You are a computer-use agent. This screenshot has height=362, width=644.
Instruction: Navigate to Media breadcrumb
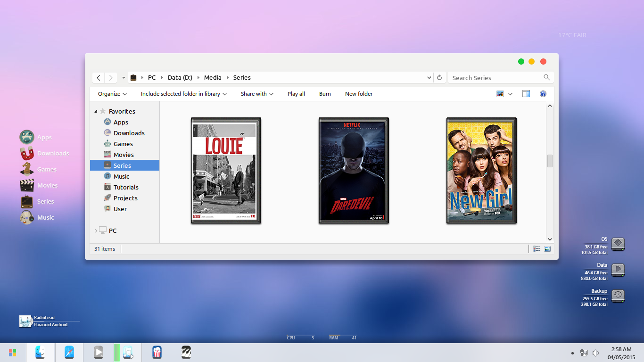click(213, 78)
